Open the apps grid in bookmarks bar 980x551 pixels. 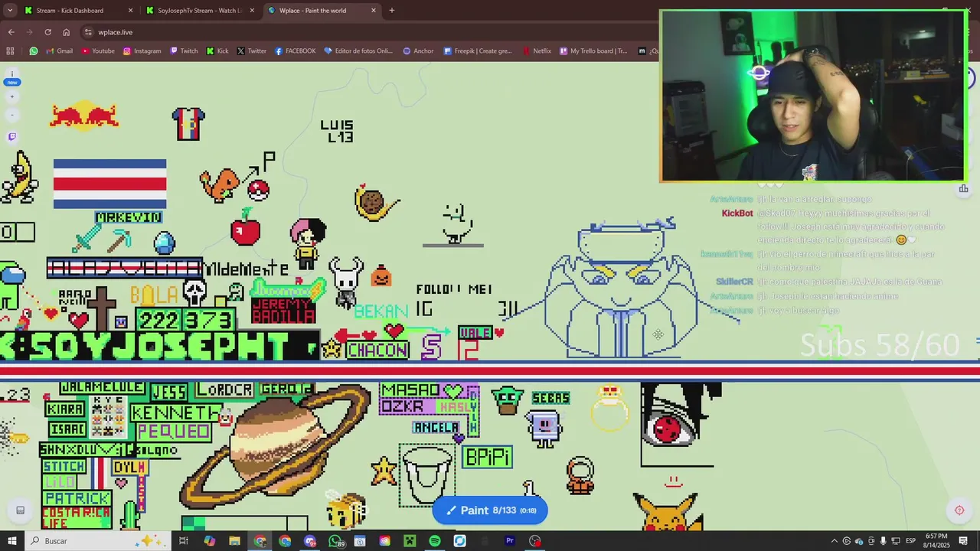[10, 51]
